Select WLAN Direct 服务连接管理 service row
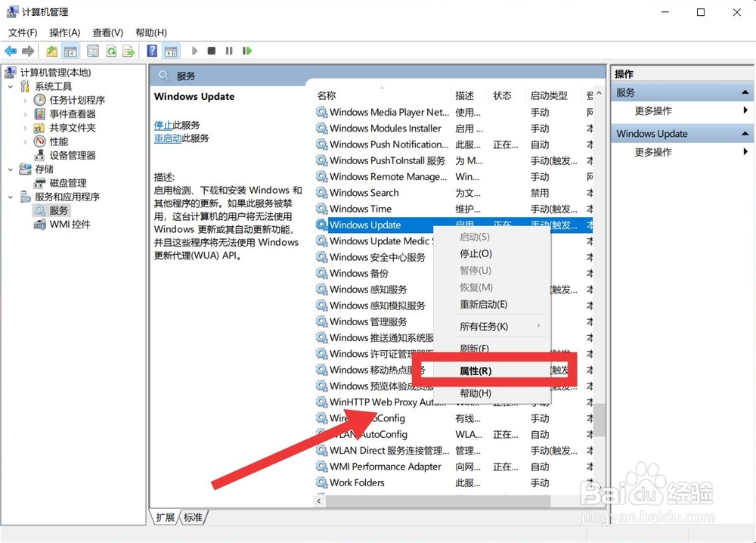The width and height of the screenshot is (756, 543). (454, 451)
